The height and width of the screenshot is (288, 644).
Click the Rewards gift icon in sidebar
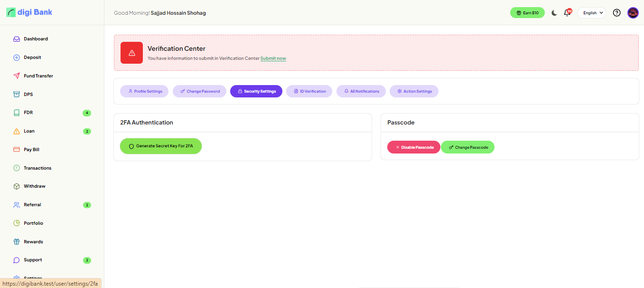pos(17,242)
